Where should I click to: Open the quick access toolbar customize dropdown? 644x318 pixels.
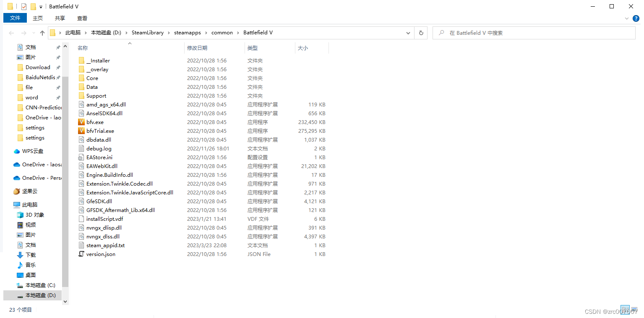(x=40, y=6)
